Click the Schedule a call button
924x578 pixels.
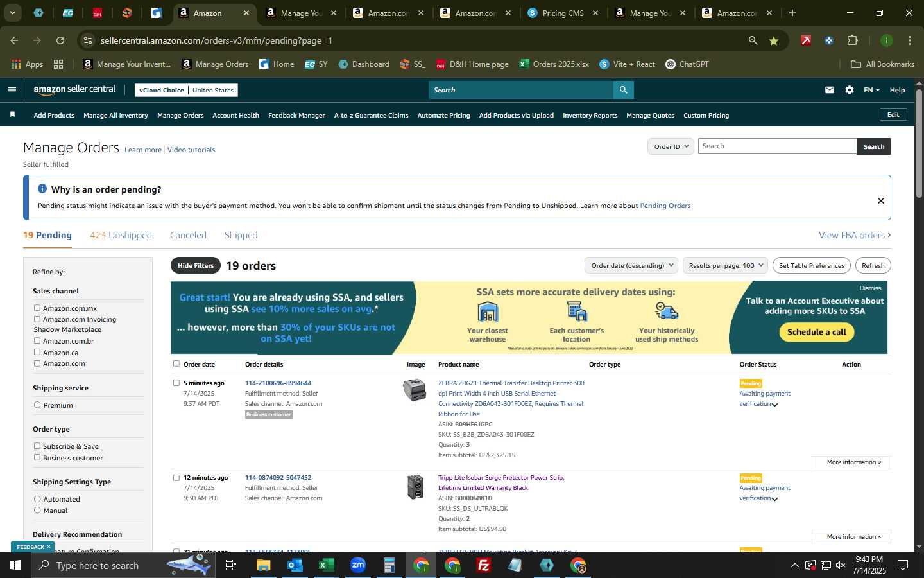(x=817, y=332)
